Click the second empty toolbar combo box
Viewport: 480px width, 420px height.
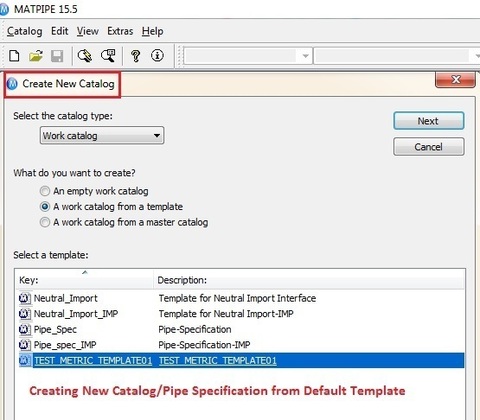[397, 56]
